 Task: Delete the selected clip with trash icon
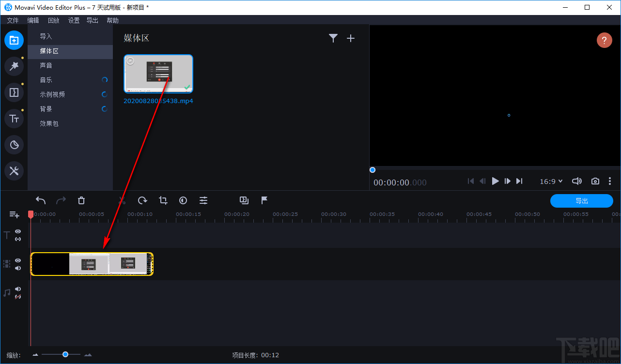pyautogui.click(x=81, y=200)
